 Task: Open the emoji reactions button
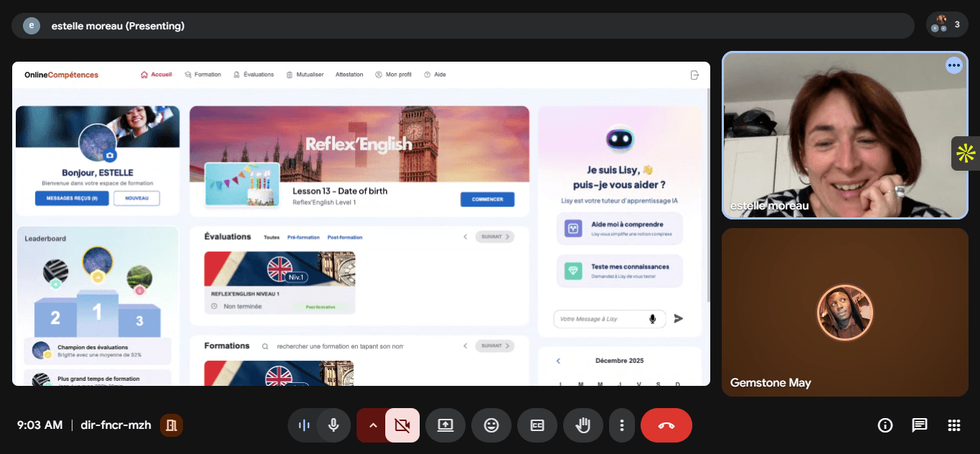click(x=491, y=425)
